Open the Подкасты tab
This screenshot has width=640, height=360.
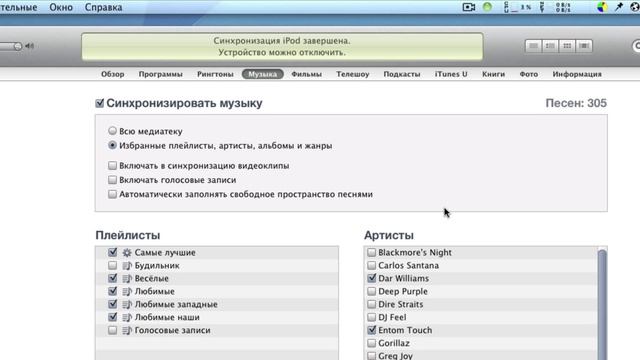pos(402,74)
